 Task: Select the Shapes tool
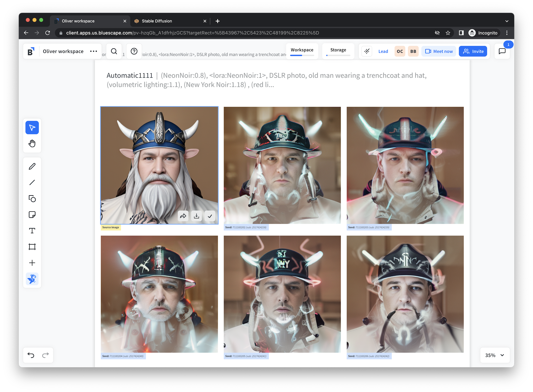coord(32,199)
